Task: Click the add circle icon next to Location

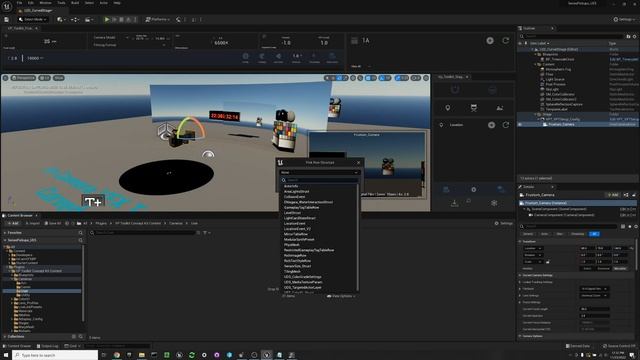Action: tap(491, 125)
